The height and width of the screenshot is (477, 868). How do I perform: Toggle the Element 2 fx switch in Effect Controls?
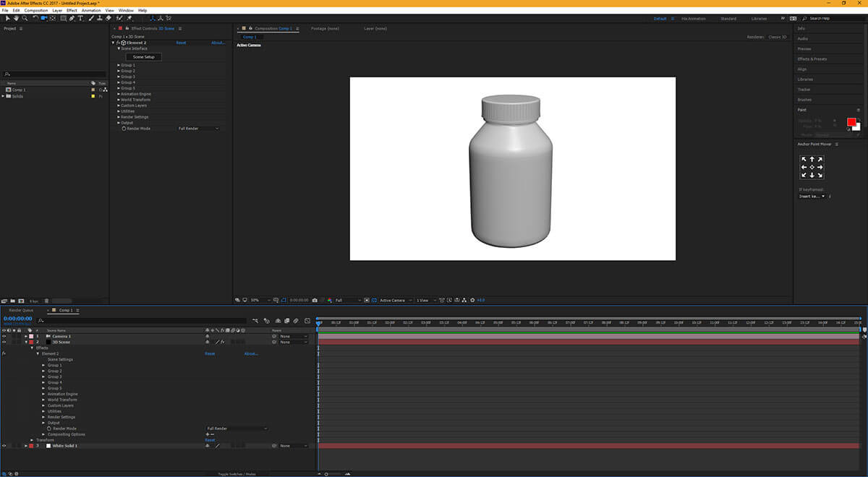click(118, 43)
